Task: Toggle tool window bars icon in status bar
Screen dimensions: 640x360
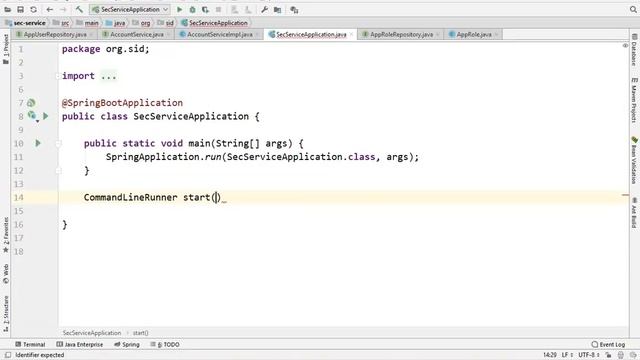Action: click(x=7, y=355)
